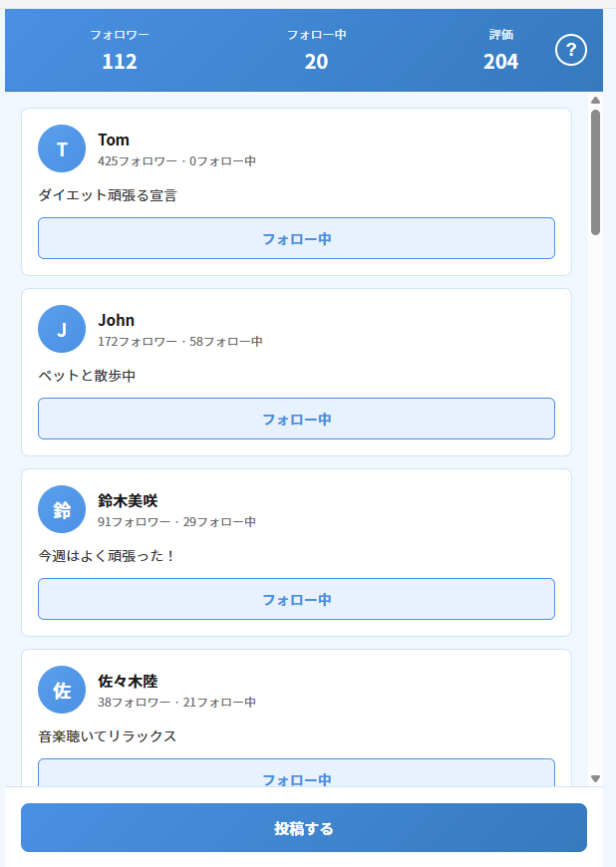Click 佐々木陸's round avatar icon
This screenshot has width=616, height=867.
pos(62,690)
